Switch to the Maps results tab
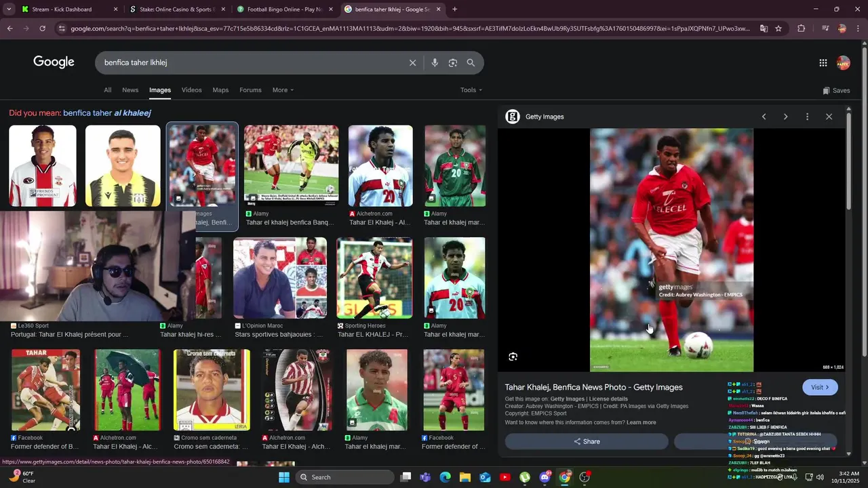This screenshot has width=868, height=488. coord(220,90)
